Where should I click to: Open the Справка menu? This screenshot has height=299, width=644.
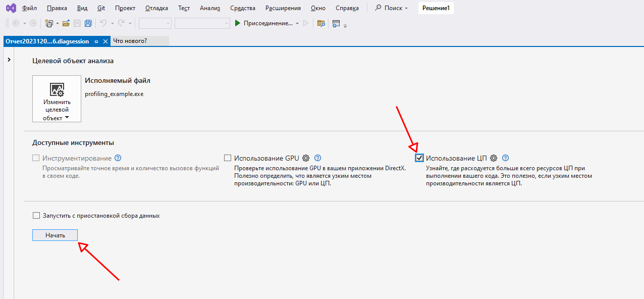pos(347,8)
